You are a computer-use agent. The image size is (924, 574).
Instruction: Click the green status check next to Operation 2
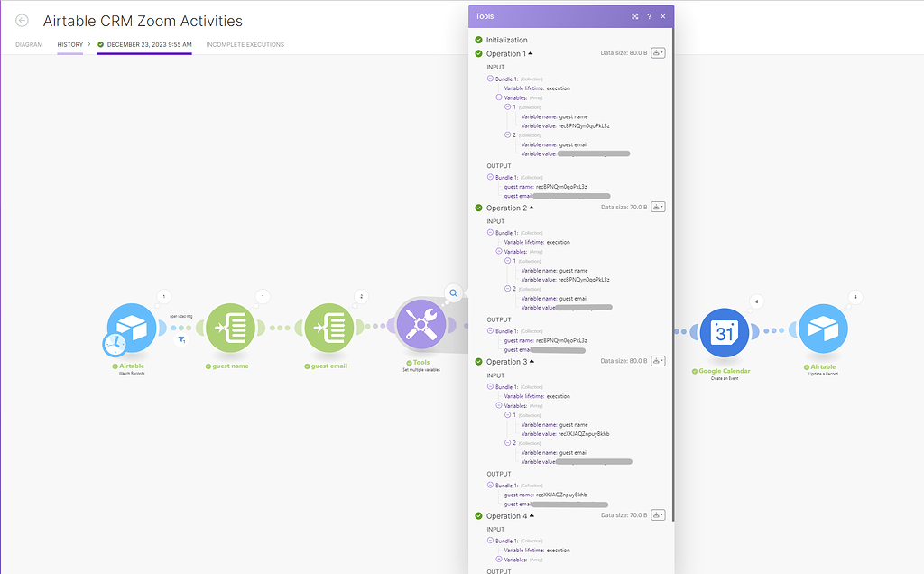pyautogui.click(x=478, y=208)
